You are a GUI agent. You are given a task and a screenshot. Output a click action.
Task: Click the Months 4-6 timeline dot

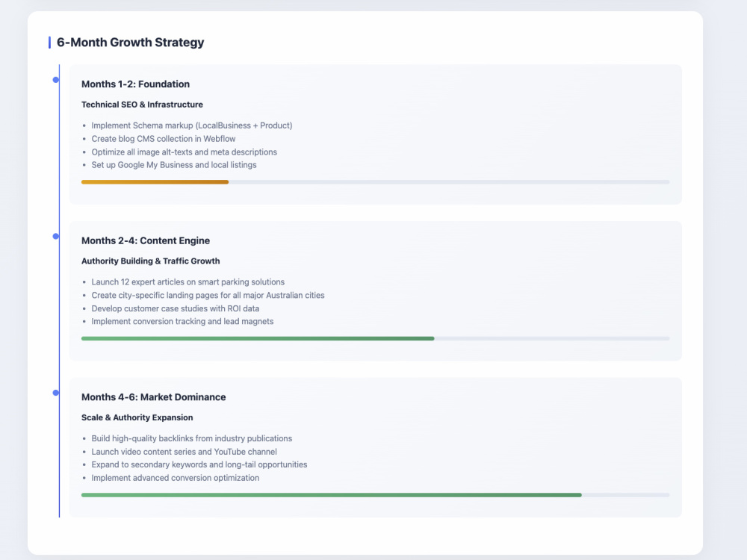[x=56, y=393]
